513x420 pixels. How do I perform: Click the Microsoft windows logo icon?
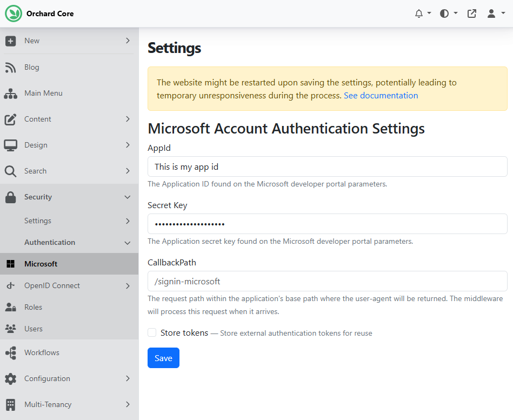(x=10, y=264)
